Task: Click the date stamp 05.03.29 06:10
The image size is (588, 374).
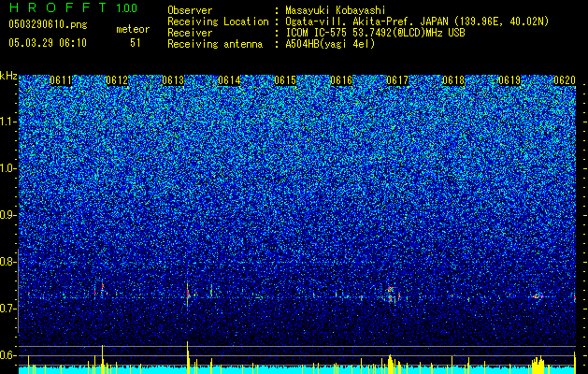Action: click(48, 43)
